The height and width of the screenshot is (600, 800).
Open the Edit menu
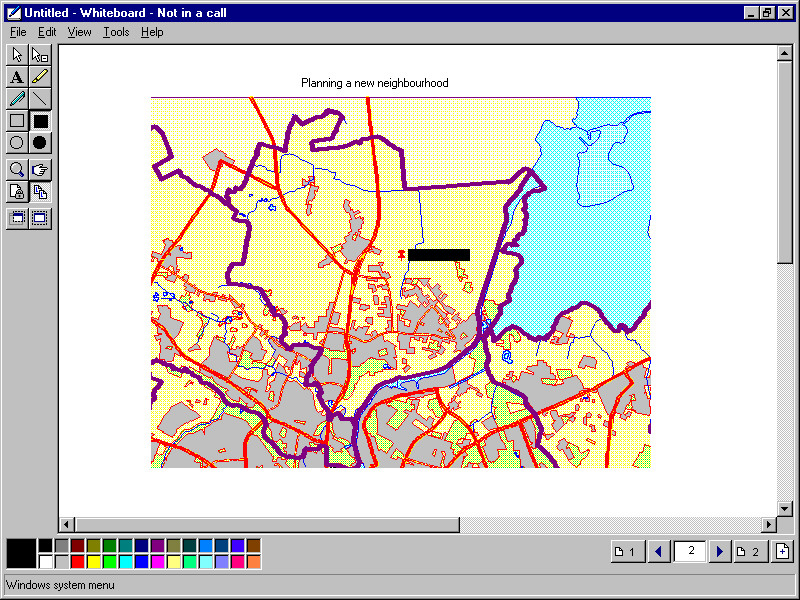47,32
